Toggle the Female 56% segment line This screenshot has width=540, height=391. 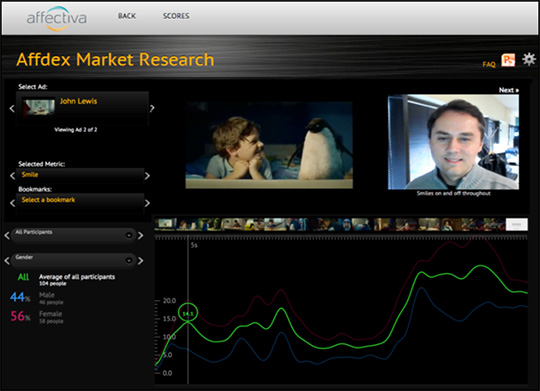(x=20, y=316)
